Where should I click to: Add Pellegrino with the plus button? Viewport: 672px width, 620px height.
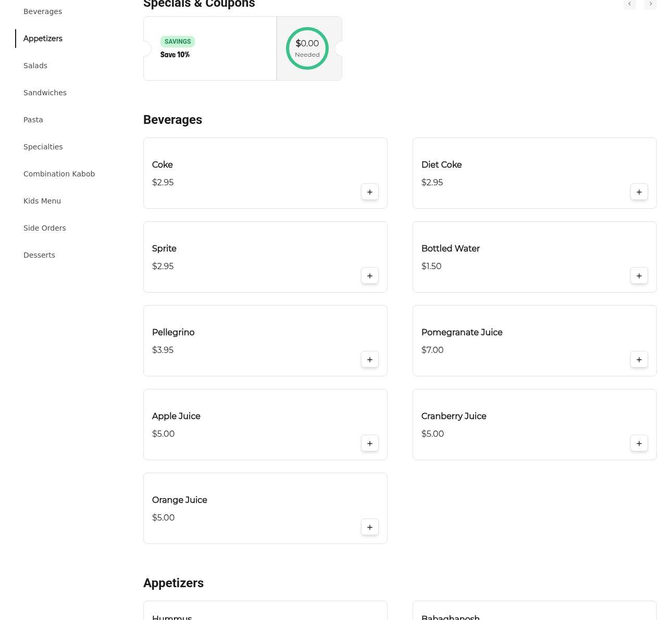(369, 360)
